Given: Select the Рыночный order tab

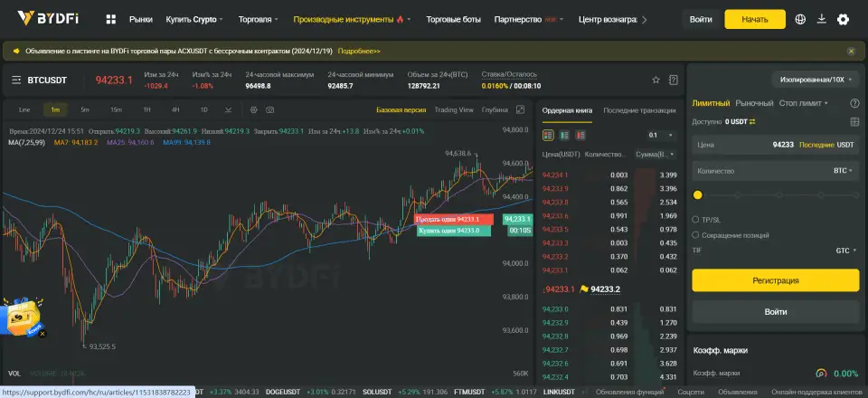Looking at the screenshot, I should tap(754, 103).
